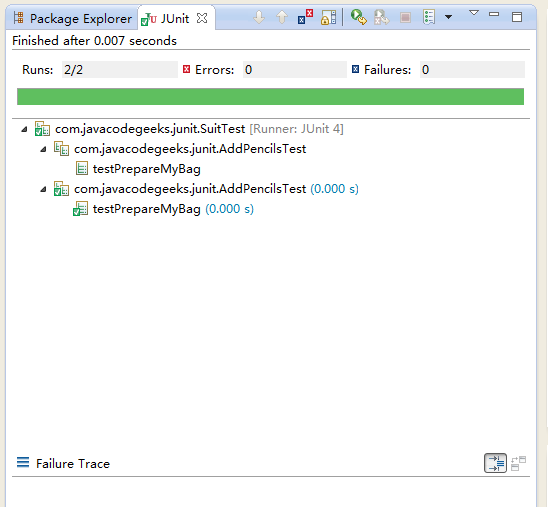Close the JUnit tab
548x507 pixels.
coord(202,18)
